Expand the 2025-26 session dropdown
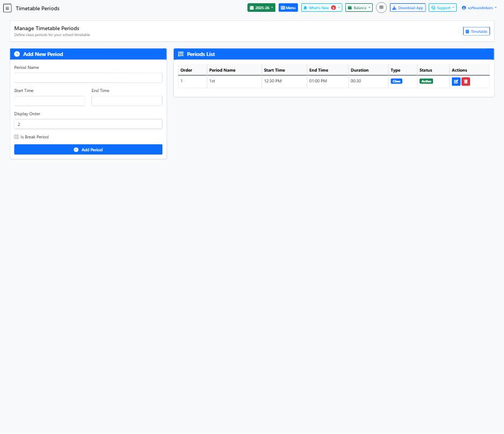Image resolution: width=504 pixels, height=434 pixels. click(262, 8)
